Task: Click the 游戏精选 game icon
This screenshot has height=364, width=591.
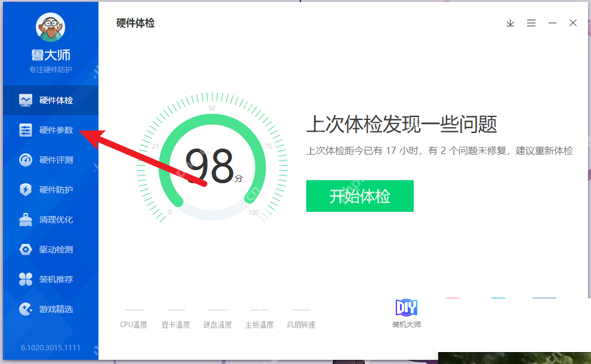Action: point(26,309)
